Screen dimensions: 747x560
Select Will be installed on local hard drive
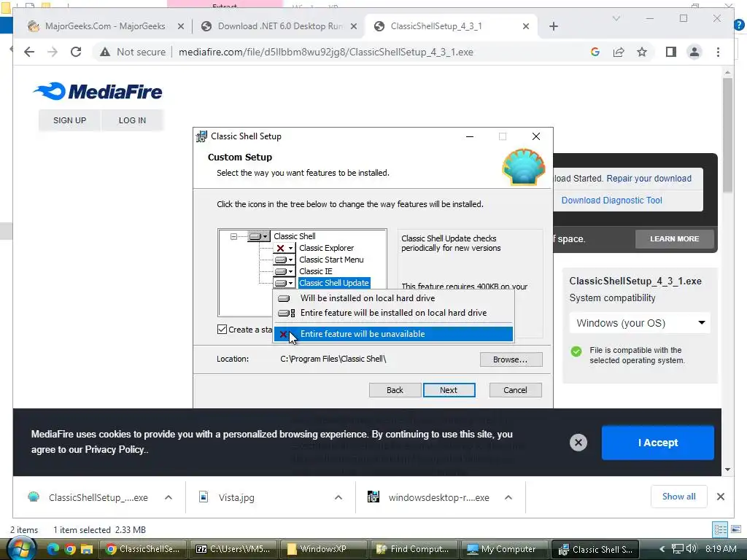pyautogui.click(x=393, y=298)
